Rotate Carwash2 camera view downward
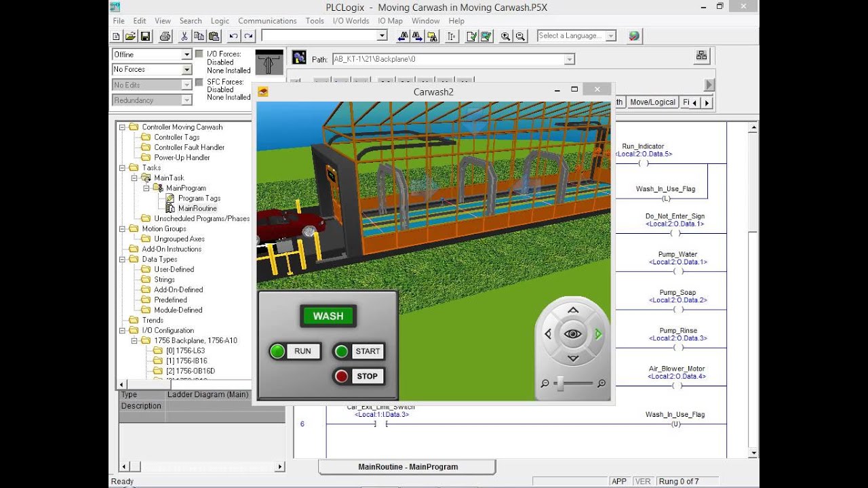 (x=573, y=358)
